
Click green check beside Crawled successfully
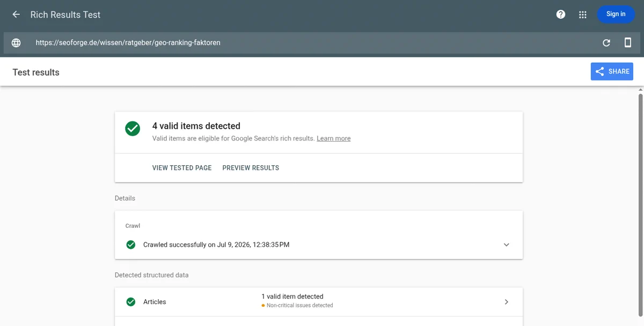click(x=130, y=244)
